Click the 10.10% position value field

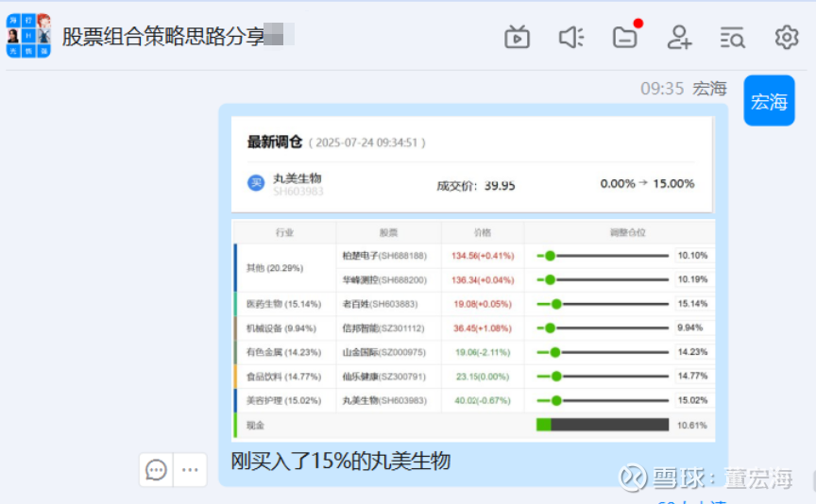(x=693, y=256)
